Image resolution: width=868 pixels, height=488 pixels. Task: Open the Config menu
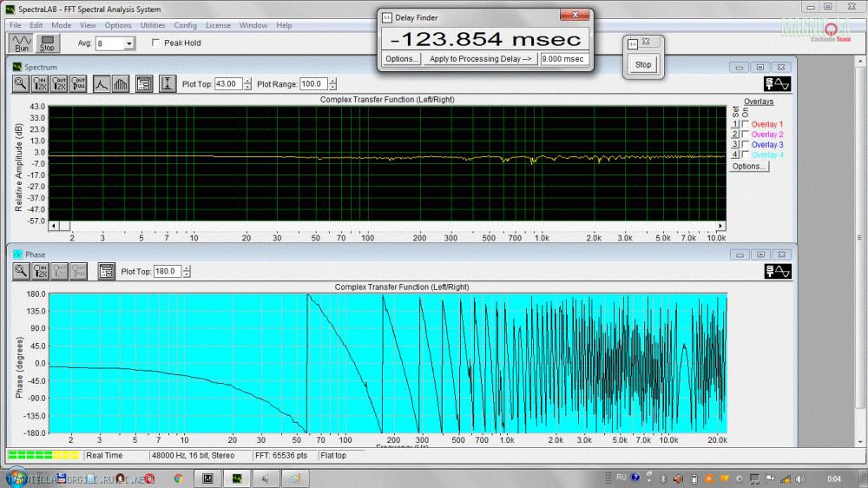pos(185,25)
